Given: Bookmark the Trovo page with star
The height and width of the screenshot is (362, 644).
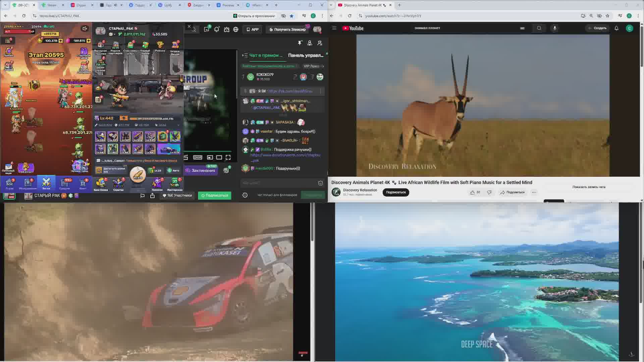Looking at the screenshot, I should pos(291,16).
